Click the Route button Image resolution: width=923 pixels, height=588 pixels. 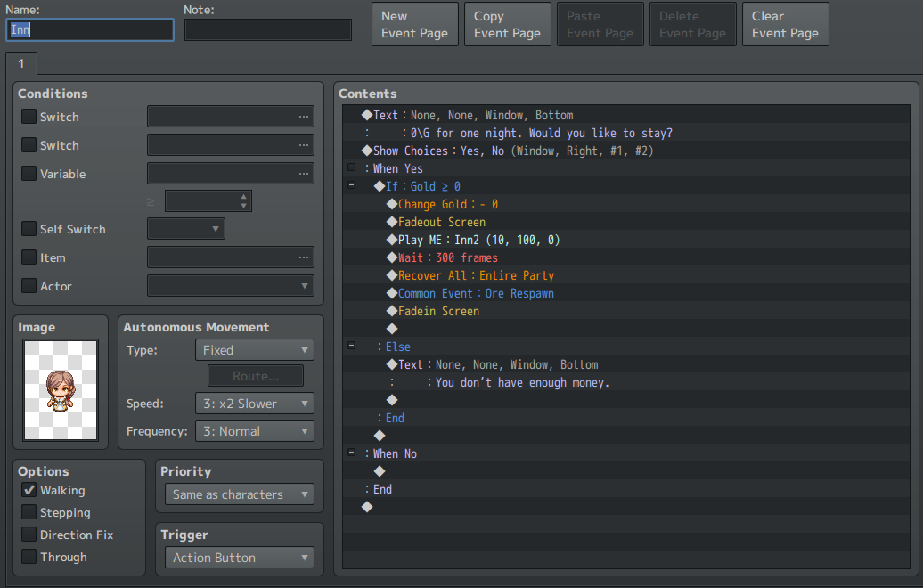click(256, 376)
